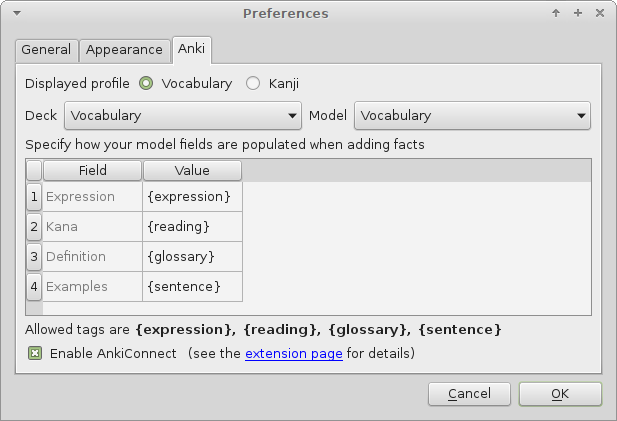Switch to the General tab
617x421 pixels.
point(47,50)
